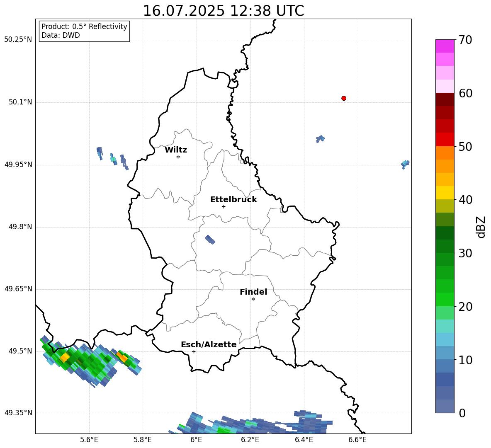This screenshot has height=448, width=491.
Task: Click the Ettelbruck city label
Action: (x=233, y=200)
